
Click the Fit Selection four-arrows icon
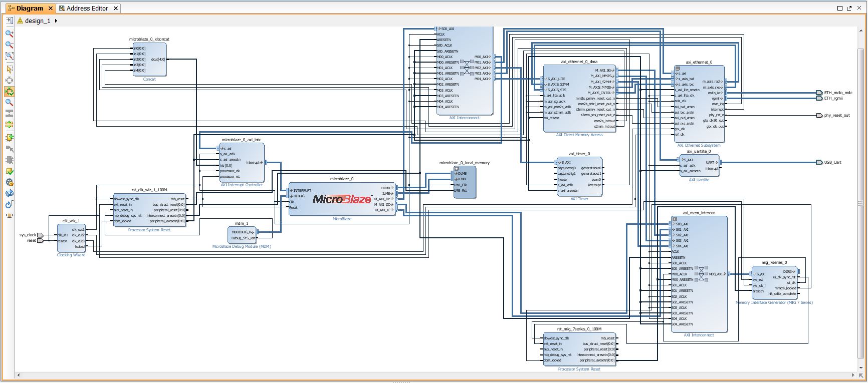9,80
